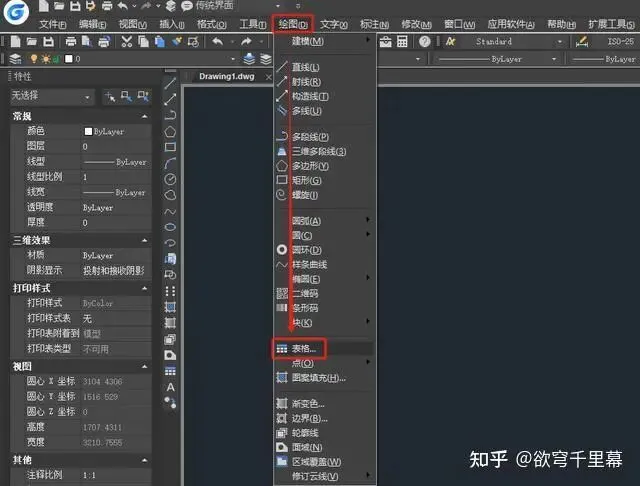
Task: Select the Arc tool in the draw toolbar
Action: tap(170, 163)
